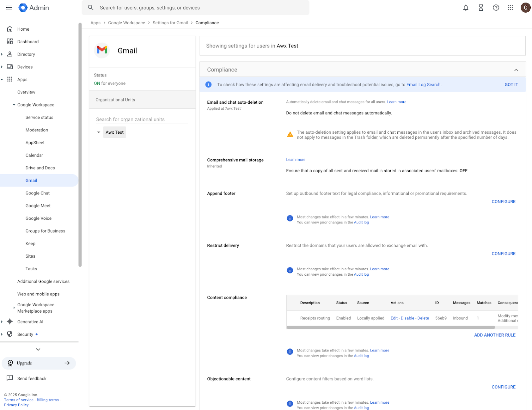Go to Apps breadcrumb
The image size is (532, 410).
pos(95,23)
